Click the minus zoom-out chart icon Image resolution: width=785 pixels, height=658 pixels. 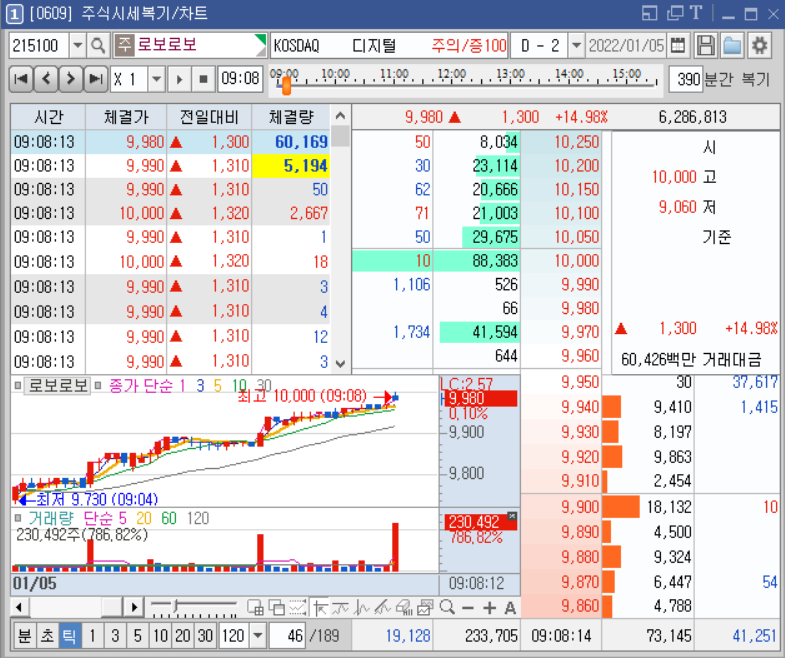[x=468, y=608]
